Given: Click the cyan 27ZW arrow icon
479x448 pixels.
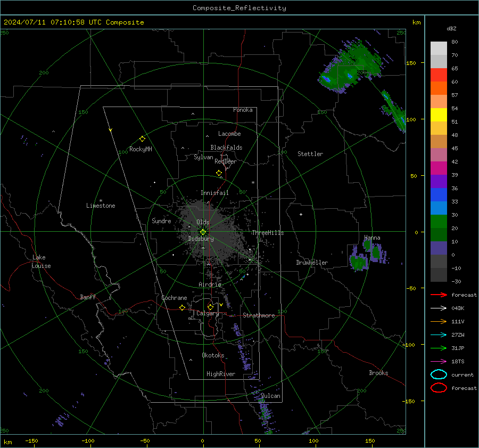Looking at the screenshot, I should click(x=439, y=335).
